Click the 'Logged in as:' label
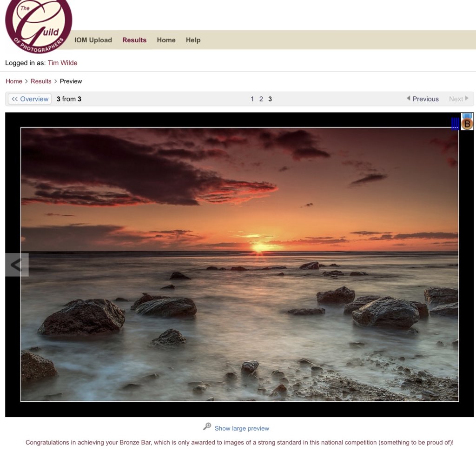Viewport: 476px width, 452px height. click(x=26, y=63)
